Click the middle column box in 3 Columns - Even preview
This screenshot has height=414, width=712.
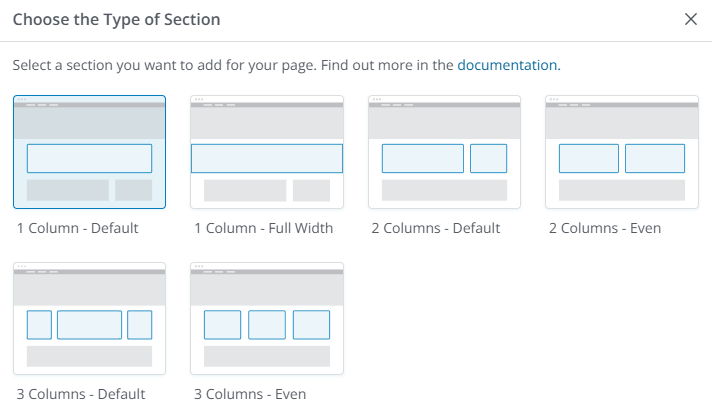point(267,325)
